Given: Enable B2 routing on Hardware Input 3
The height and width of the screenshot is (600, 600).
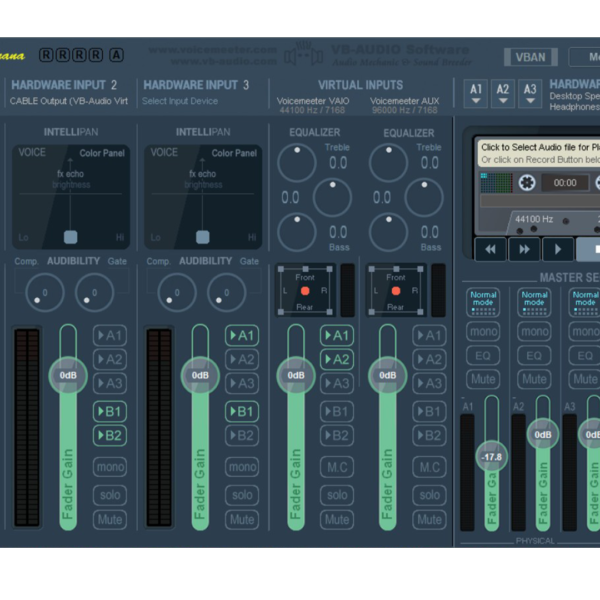Looking at the screenshot, I should coord(242,435).
